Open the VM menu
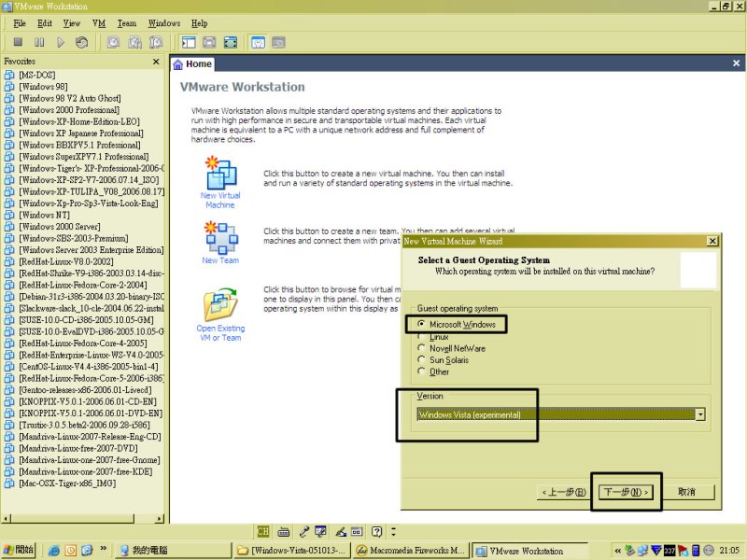The image size is (747, 560). click(x=99, y=23)
